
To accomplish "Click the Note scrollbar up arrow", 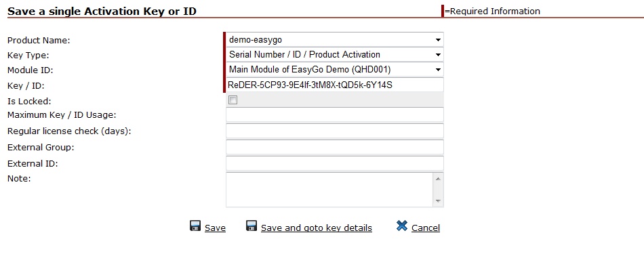I will (438, 179).
